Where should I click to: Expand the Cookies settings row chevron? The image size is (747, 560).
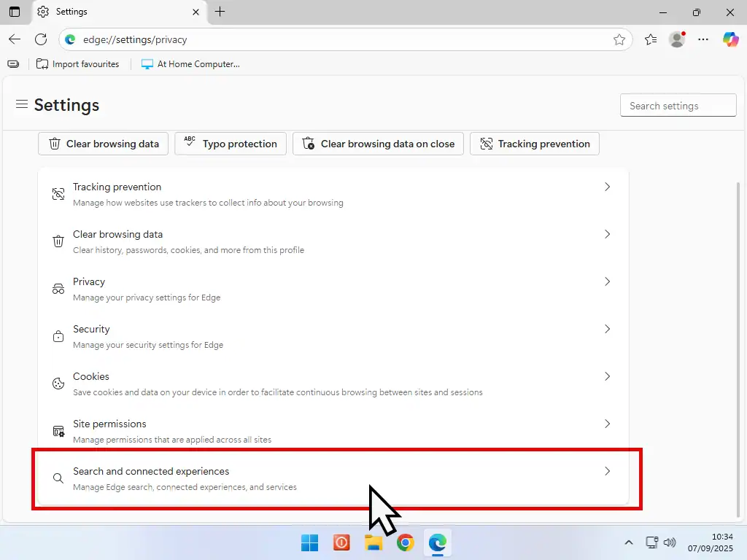click(x=607, y=377)
